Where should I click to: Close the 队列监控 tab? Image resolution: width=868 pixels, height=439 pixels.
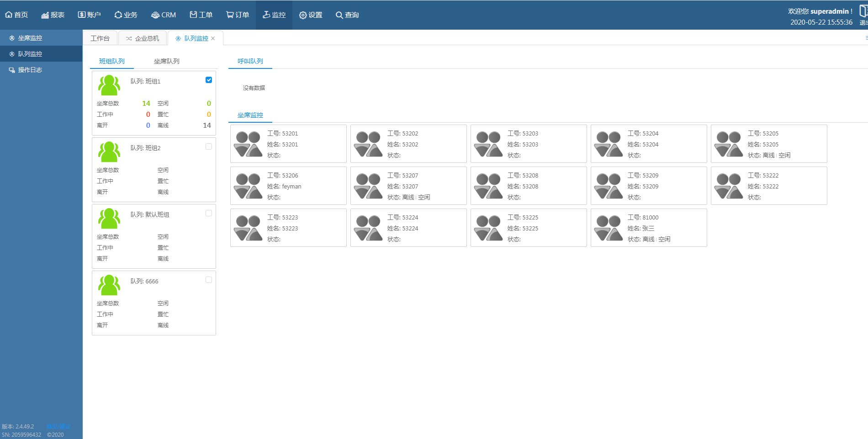[x=213, y=38]
